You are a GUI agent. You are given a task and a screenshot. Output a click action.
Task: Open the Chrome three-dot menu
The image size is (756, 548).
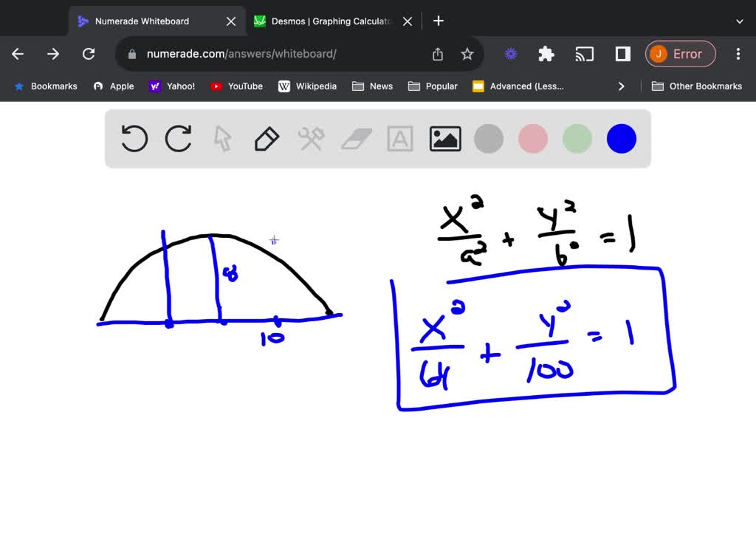pos(738,54)
